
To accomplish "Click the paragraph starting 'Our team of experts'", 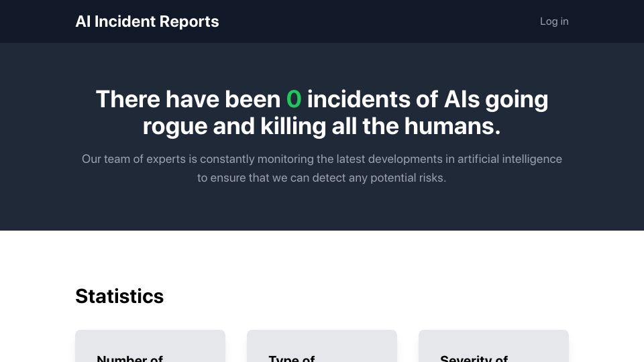I will coord(321,168).
